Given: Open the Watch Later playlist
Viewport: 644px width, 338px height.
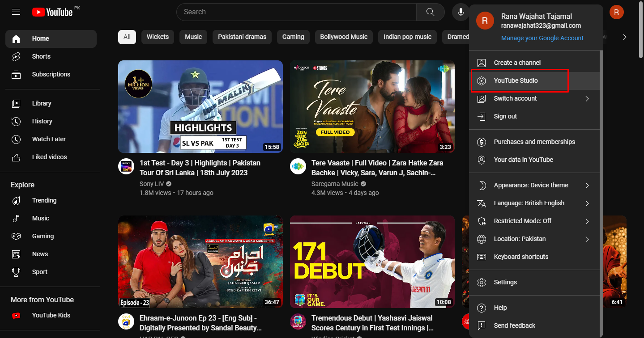Looking at the screenshot, I should [x=51, y=139].
